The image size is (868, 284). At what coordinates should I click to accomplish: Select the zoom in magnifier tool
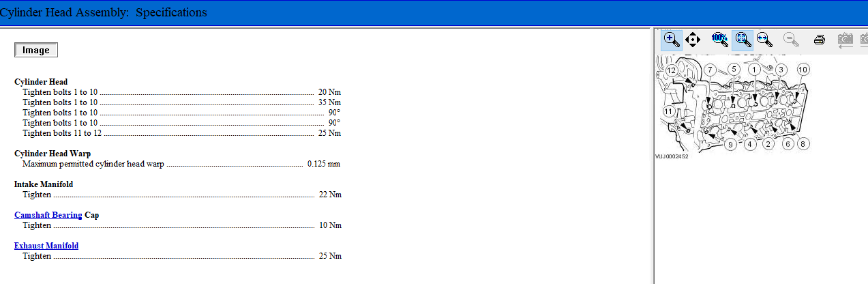coord(672,40)
